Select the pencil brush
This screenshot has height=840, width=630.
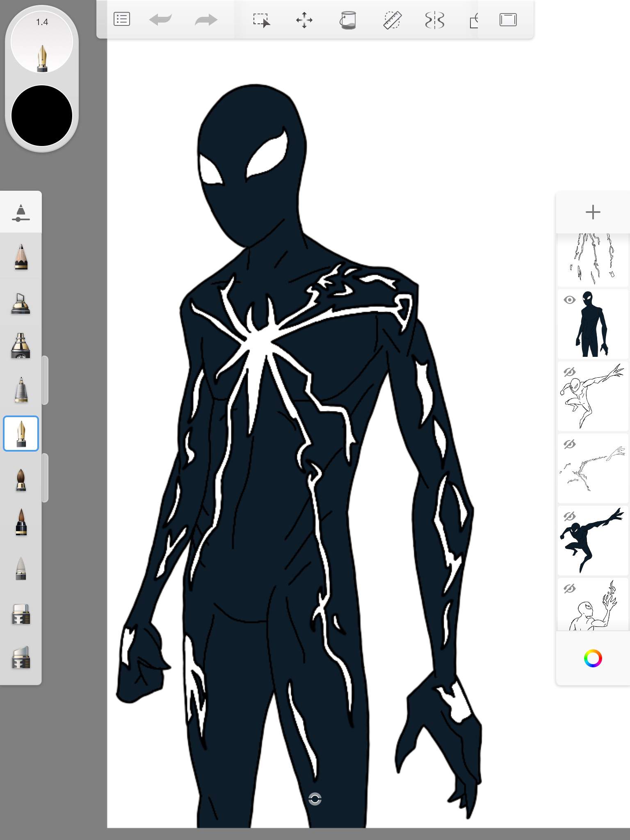click(x=21, y=257)
